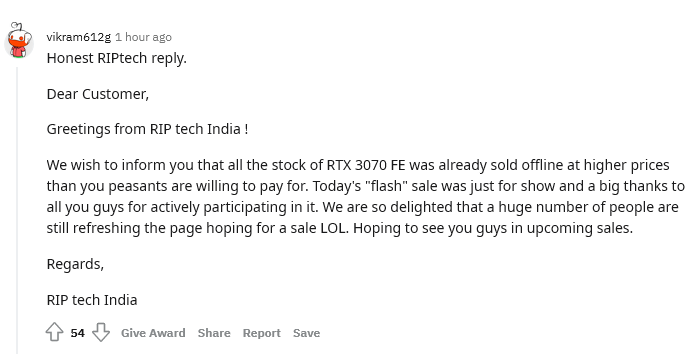Screen dimensions: 699x363
Task: Open the vikram612g user profile link
Action: (x=78, y=37)
